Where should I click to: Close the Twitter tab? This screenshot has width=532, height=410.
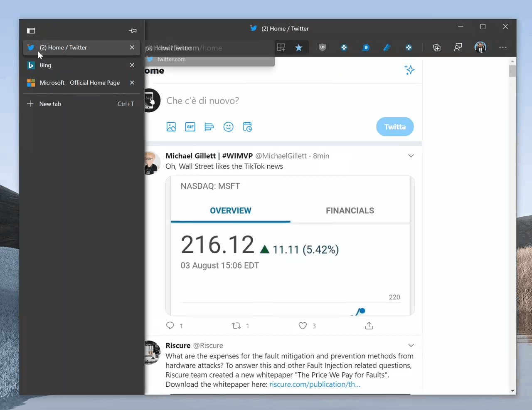click(x=132, y=47)
